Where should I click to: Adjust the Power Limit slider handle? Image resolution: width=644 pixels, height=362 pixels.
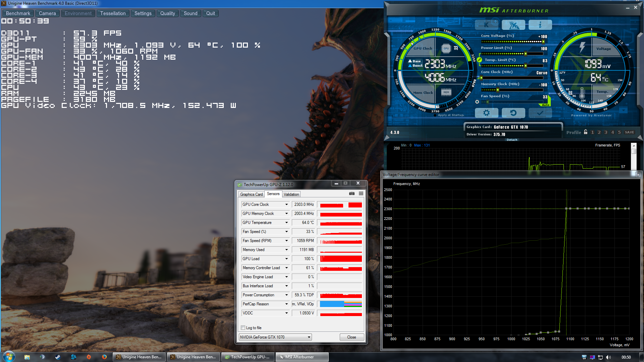[x=526, y=54]
